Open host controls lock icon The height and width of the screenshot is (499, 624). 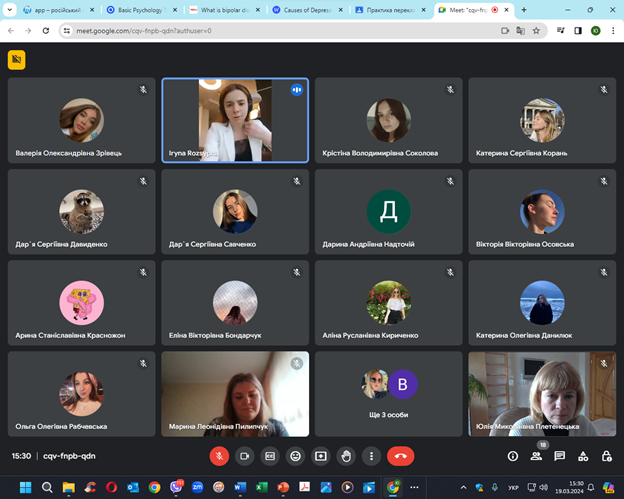[x=606, y=455]
